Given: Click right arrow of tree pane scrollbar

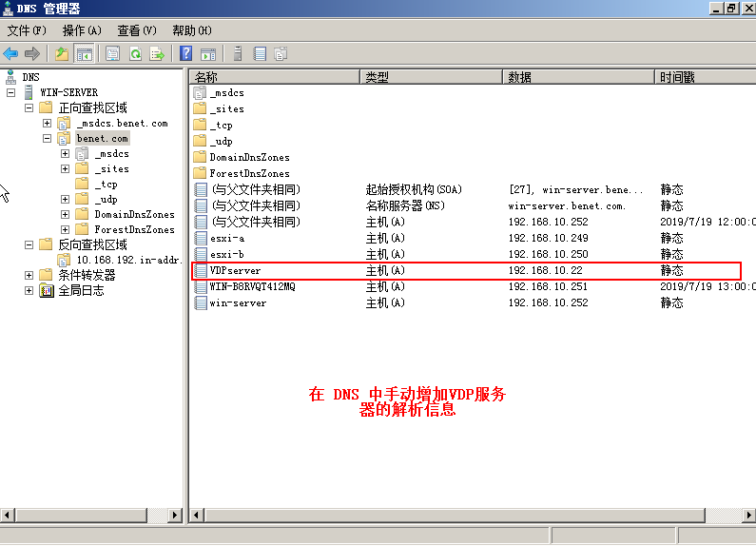Looking at the screenshot, I should 175,516.
